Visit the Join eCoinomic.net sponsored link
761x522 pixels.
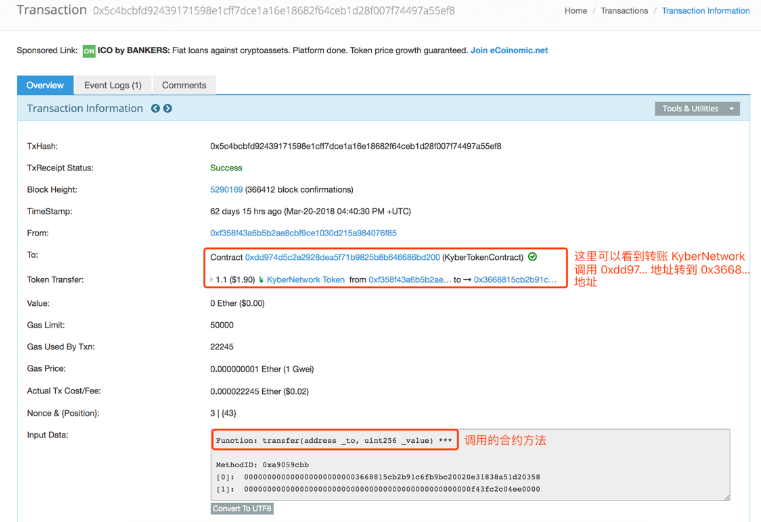coord(509,51)
